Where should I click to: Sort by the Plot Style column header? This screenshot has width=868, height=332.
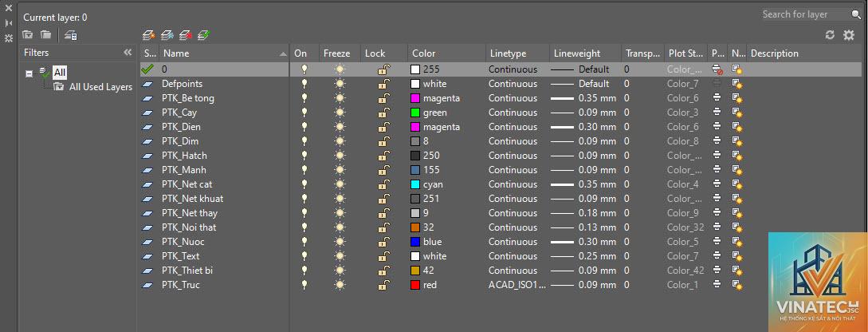click(x=686, y=53)
